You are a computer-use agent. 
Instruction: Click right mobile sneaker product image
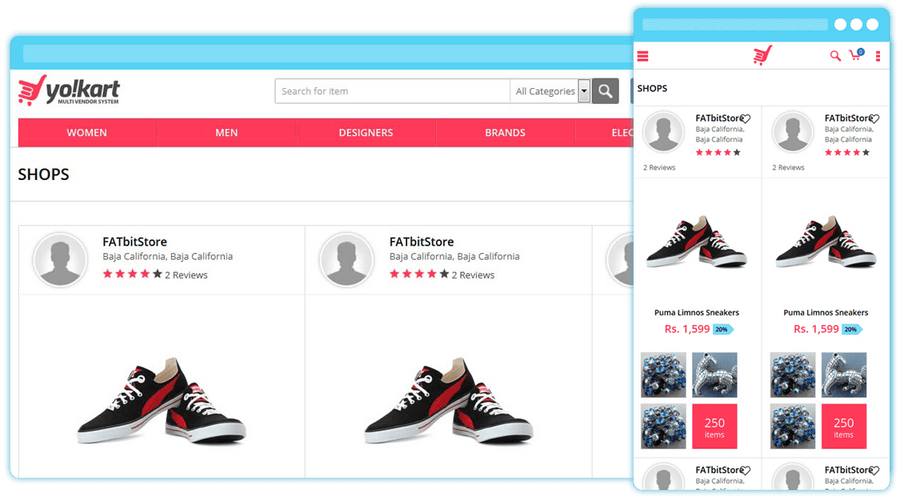point(826,242)
